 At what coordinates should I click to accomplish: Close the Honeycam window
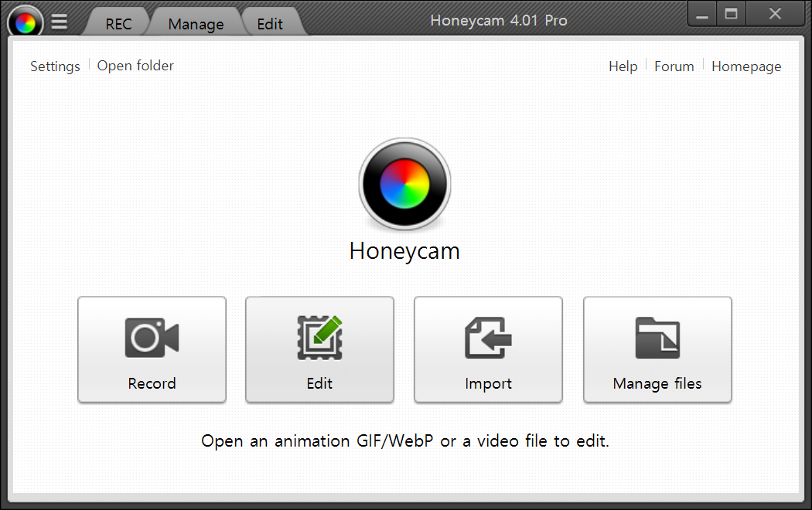point(775,14)
